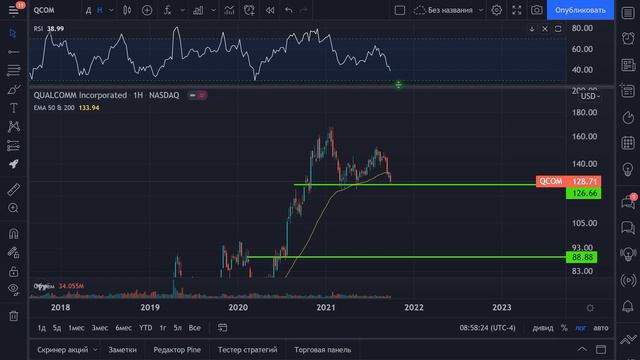Select the Н weekly interval
This screenshot has width=640, height=360.
(x=100, y=10)
